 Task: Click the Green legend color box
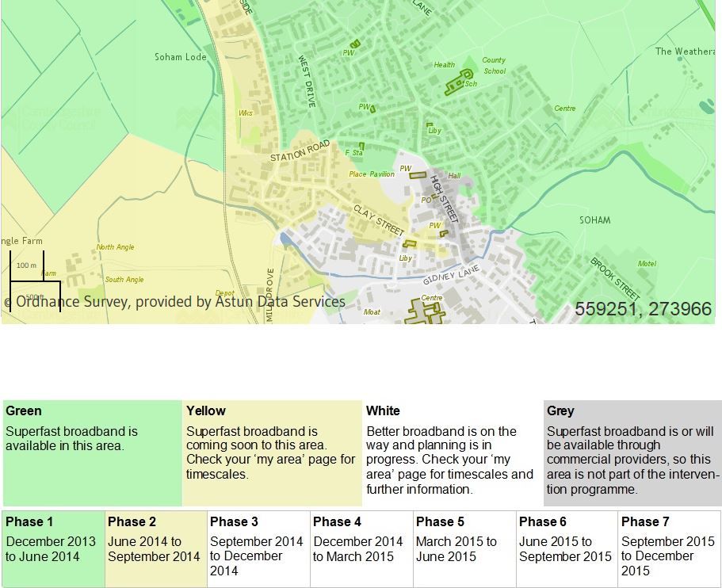point(93,453)
